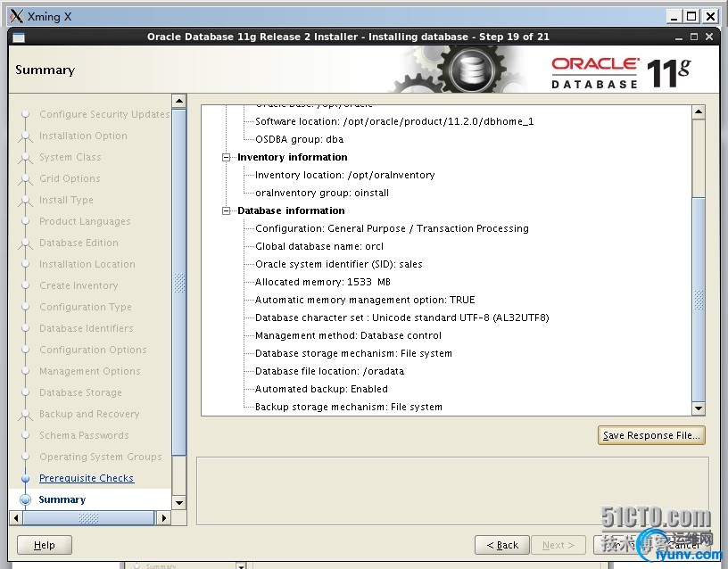Select the Allocated memory: 1533 MB row
The width and height of the screenshot is (728, 569).
pos(323,282)
